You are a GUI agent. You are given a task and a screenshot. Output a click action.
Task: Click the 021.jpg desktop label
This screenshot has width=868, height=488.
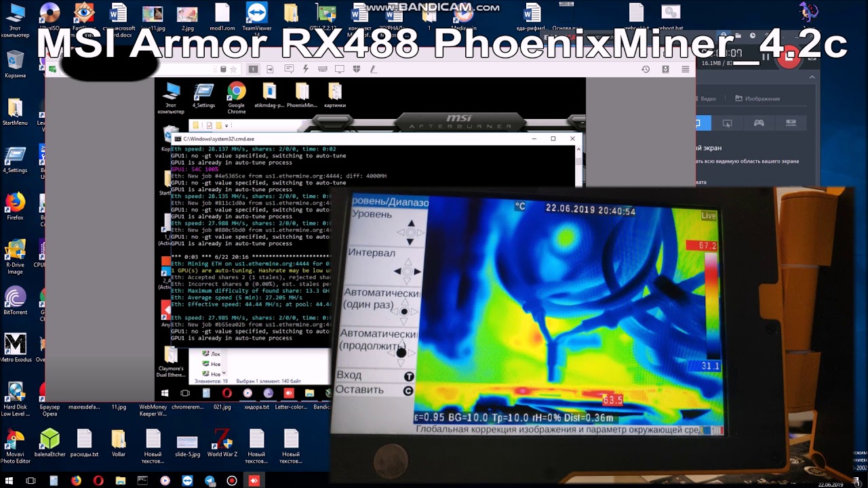(222, 407)
